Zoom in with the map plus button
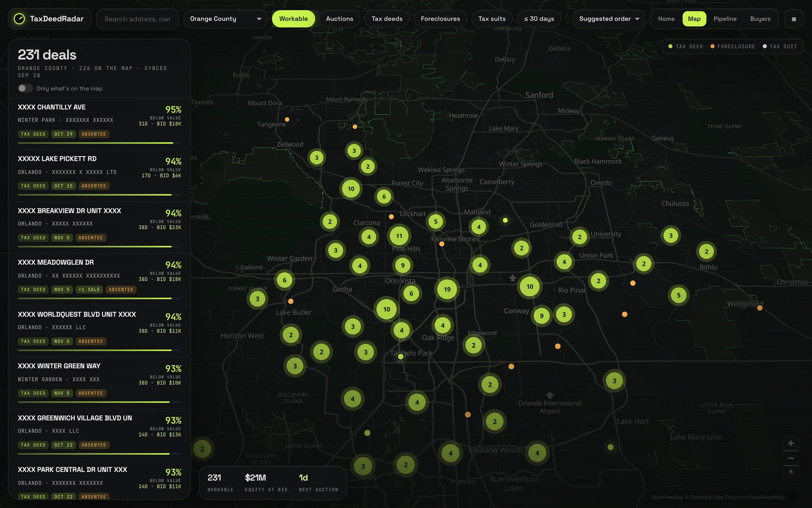Image resolution: width=812 pixels, height=508 pixels. [790, 443]
